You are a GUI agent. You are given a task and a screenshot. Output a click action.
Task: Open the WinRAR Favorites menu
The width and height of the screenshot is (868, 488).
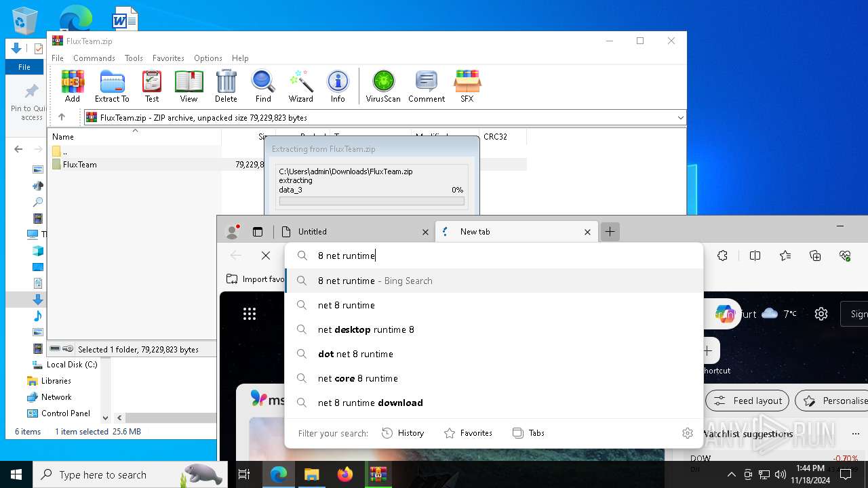[168, 58]
